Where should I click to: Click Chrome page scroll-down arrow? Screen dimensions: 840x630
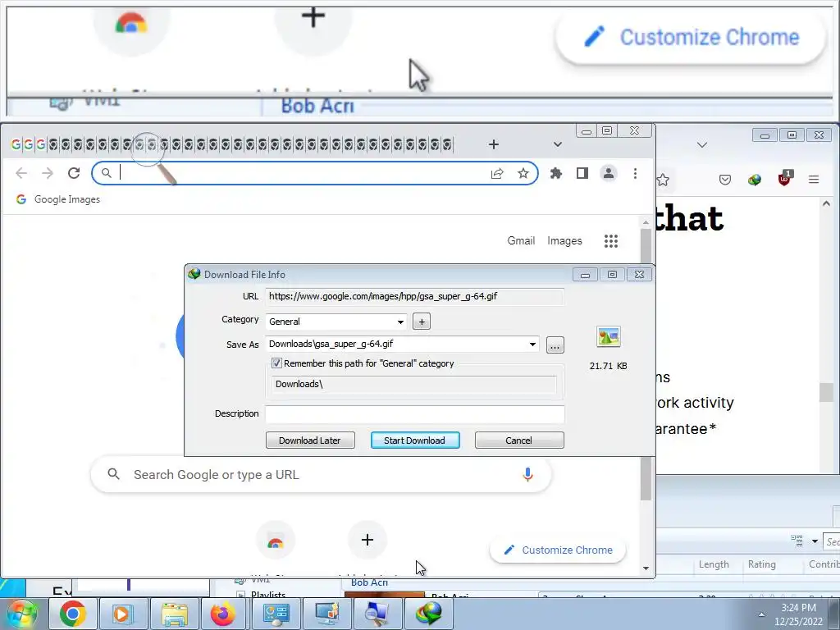click(646, 568)
